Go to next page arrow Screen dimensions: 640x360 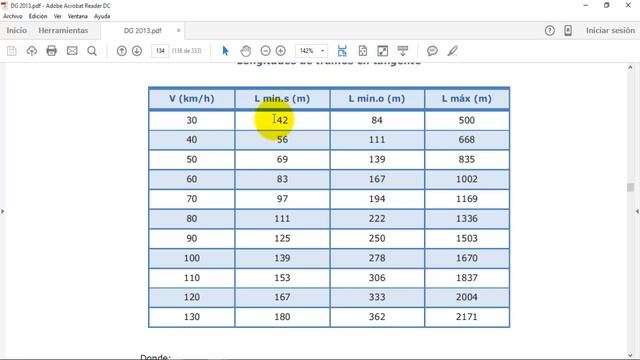click(137, 51)
